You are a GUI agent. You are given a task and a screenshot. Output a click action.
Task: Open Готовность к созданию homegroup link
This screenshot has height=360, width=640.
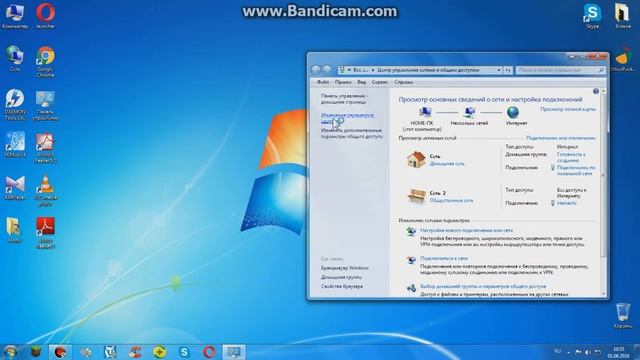point(571,157)
